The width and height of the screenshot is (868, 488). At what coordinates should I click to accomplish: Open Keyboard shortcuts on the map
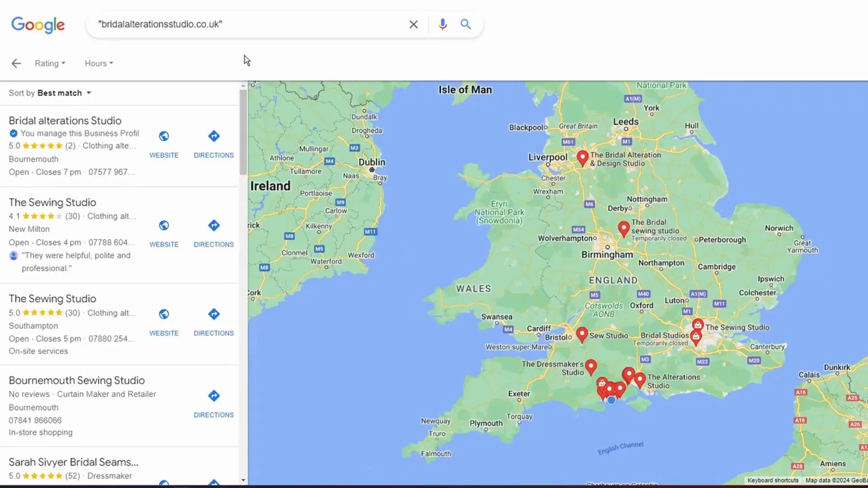[773, 480]
